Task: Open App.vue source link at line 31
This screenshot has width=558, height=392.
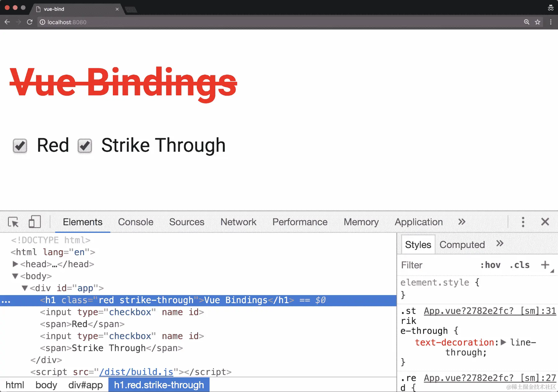Action: pyautogui.click(x=490, y=311)
